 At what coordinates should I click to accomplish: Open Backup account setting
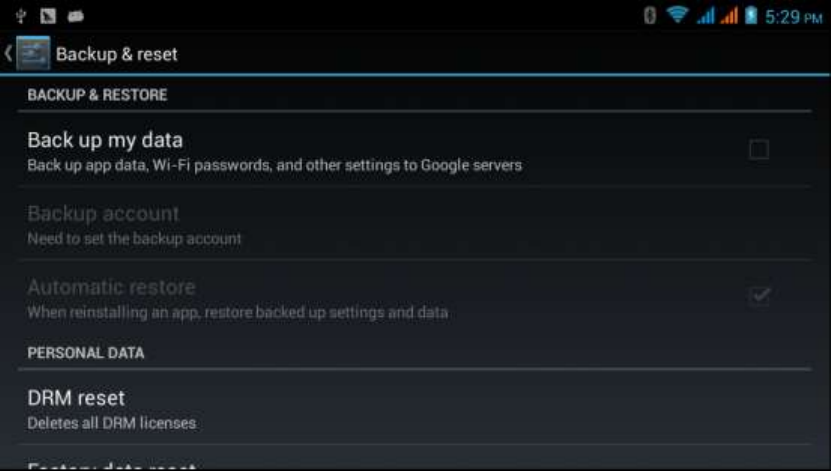[x=414, y=224]
